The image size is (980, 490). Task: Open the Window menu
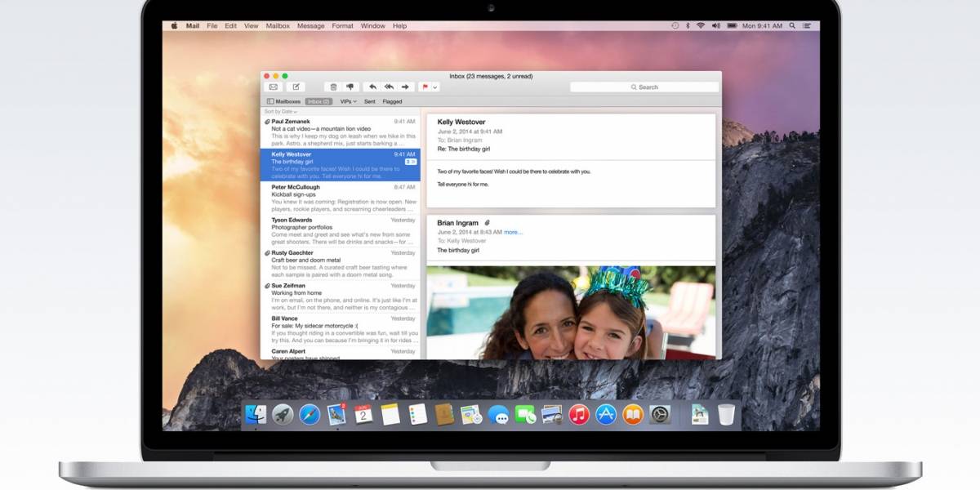click(373, 25)
